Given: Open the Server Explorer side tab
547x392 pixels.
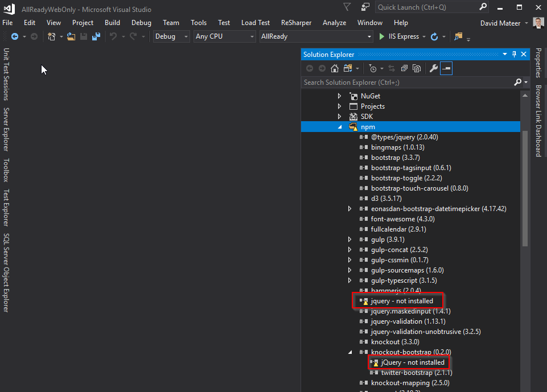Looking at the screenshot, I should click(6, 129).
